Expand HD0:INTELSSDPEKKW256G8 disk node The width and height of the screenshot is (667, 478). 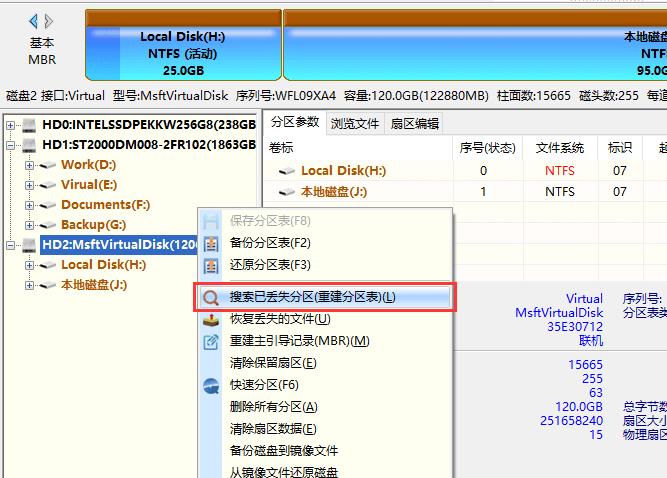click(x=11, y=125)
